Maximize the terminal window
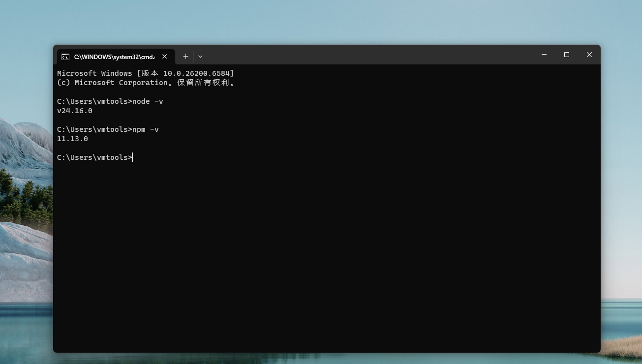This screenshot has height=364, width=642. point(567,55)
